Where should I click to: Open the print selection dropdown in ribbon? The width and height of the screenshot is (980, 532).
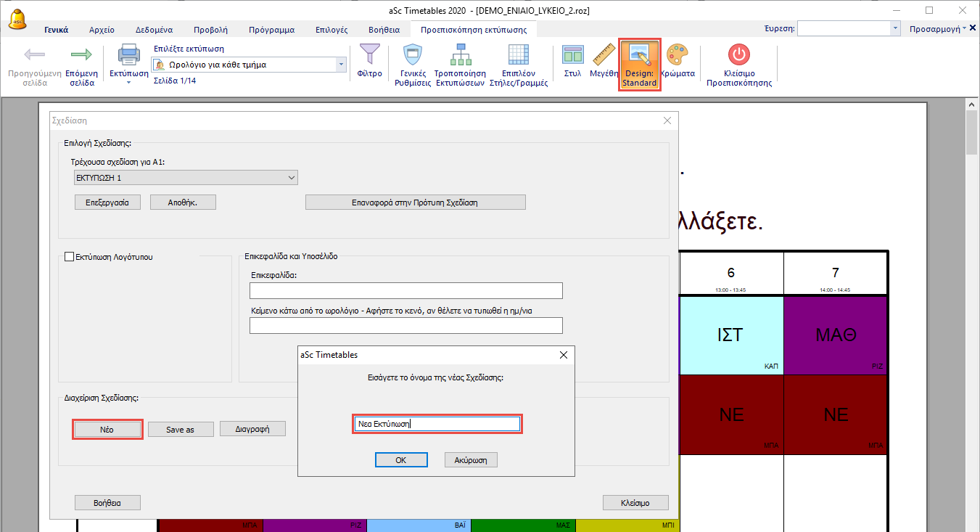pyautogui.click(x=341, y=65)
